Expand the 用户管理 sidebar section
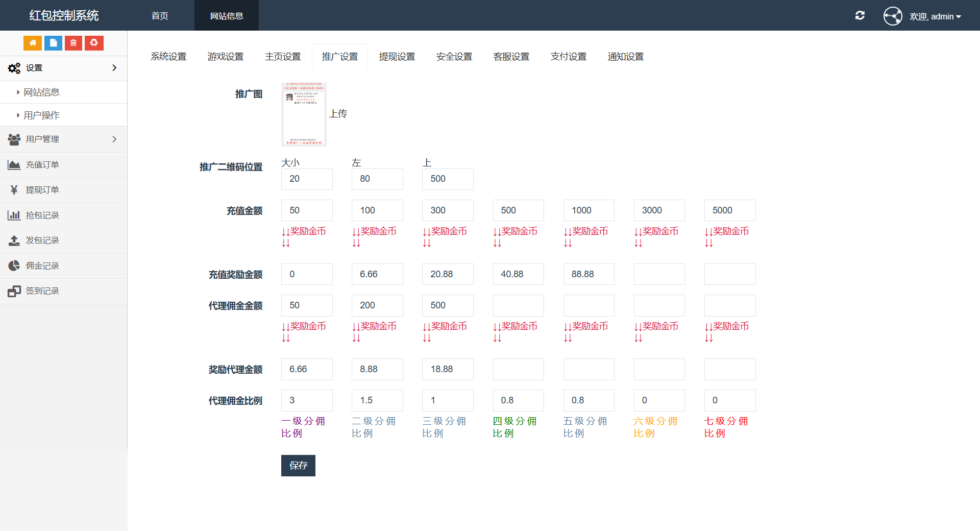 [x=63, y=139]
